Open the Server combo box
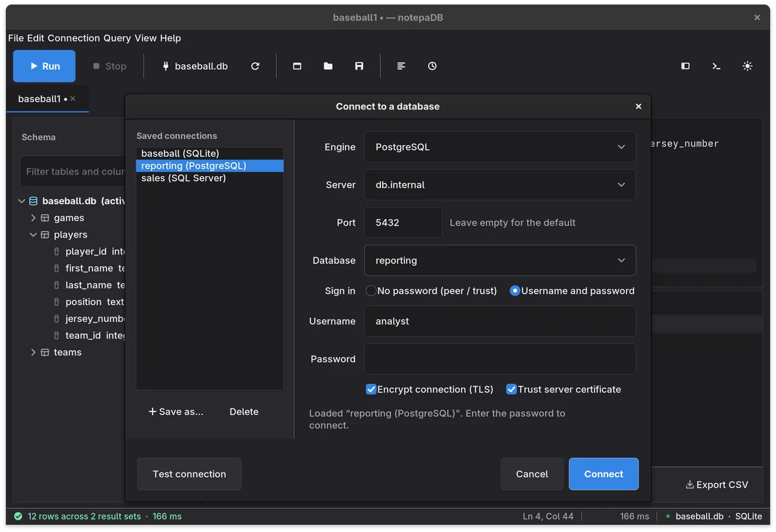The image size is (776, 532). tap(500, 185)
